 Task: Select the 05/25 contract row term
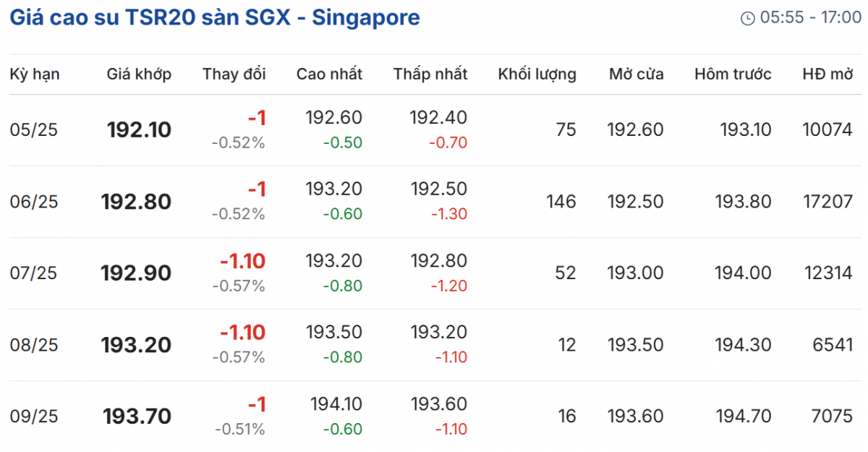[x=33, y=130]
